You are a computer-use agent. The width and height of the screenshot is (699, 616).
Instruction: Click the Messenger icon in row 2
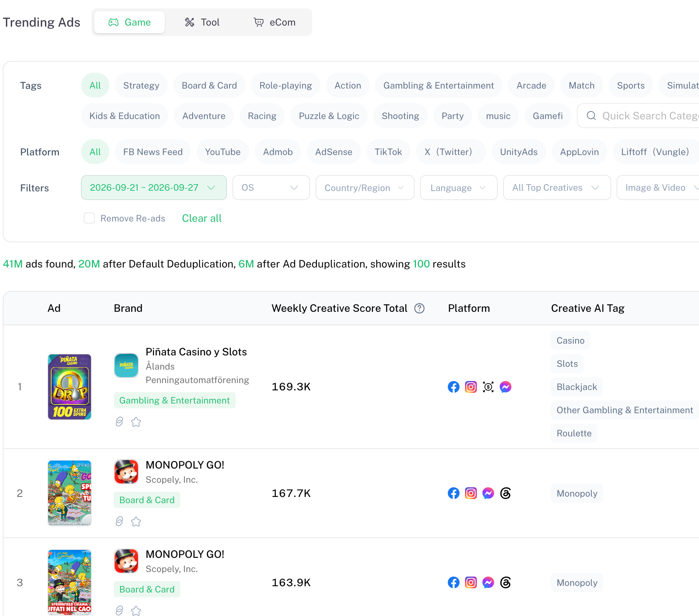(488, 493)
